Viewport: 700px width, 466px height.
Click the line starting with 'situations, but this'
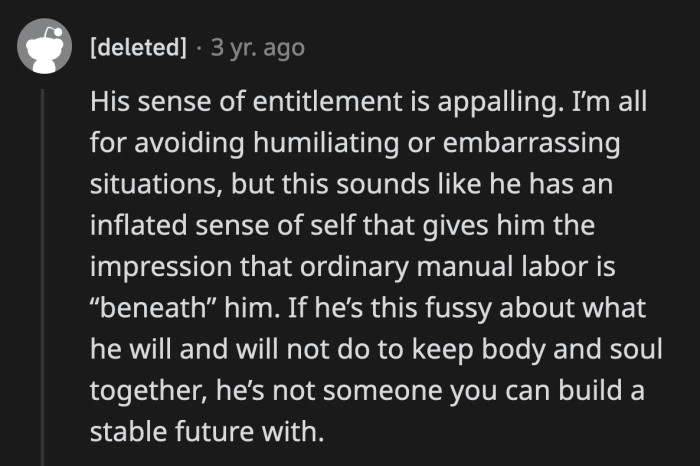(x=351, y=184)
